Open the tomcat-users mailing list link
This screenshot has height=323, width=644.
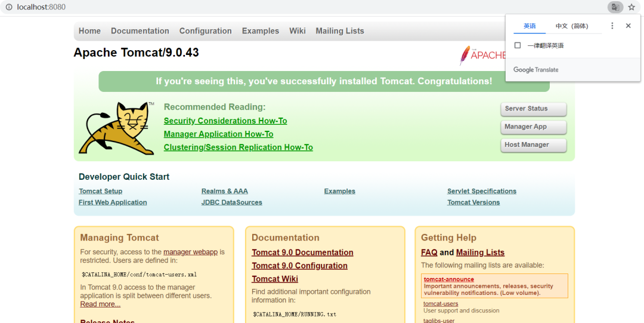pos(441,304)
